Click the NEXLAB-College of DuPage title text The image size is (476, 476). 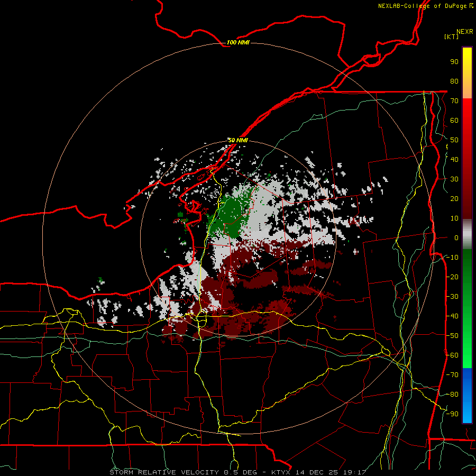pyautogui.click(x=425, y=6)
